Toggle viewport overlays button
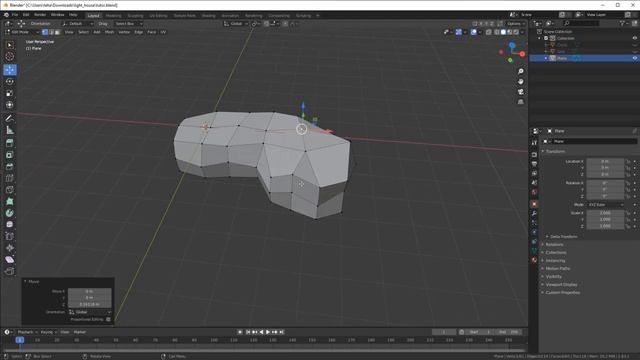640x360 pixels. click(473, 32)
